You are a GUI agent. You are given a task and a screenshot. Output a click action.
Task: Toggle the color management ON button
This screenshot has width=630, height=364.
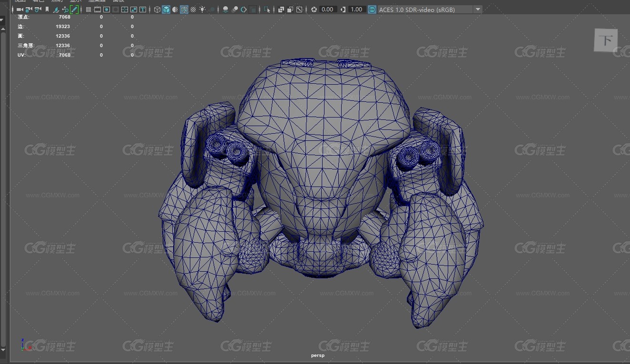tap(372, 10)
